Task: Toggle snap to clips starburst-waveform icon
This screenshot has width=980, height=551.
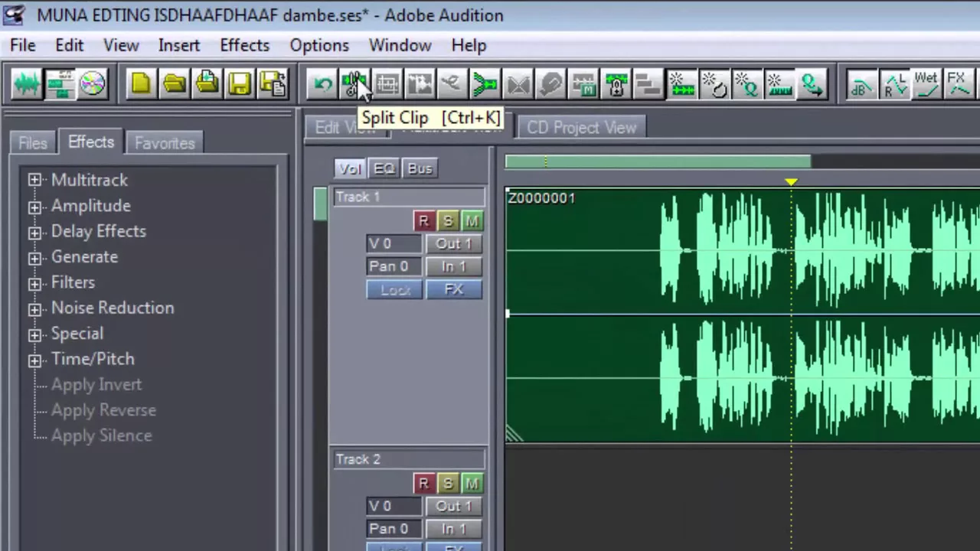Action: pos(681,84)
